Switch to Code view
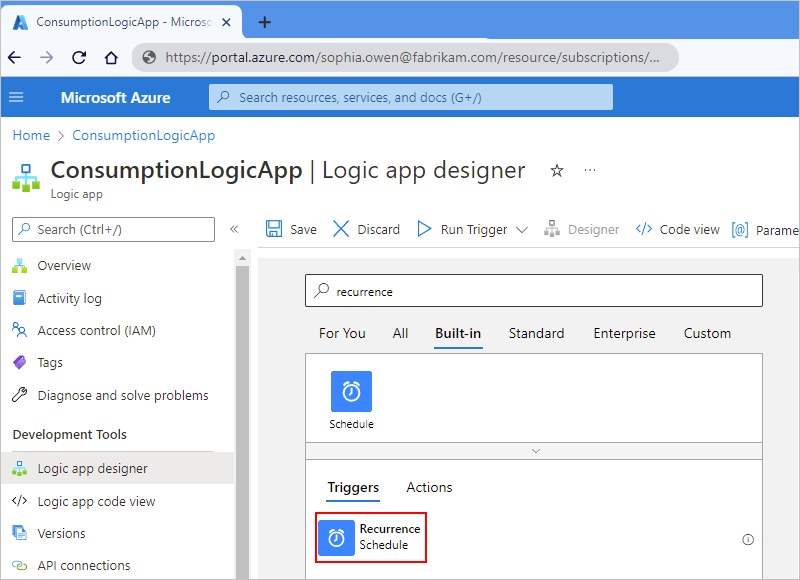 [x=677, y=229]
